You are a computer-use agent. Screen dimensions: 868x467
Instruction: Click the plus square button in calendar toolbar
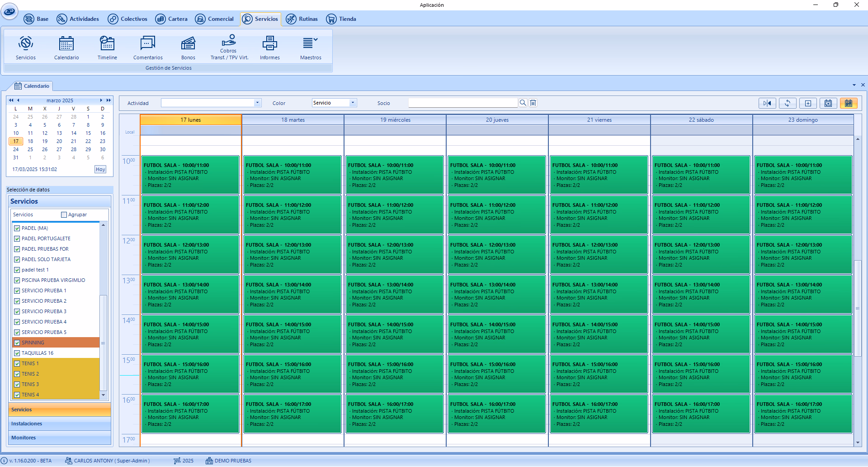click(x=808, y=103)
